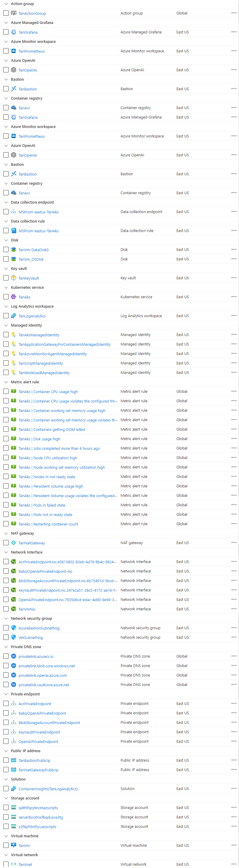Click the shield icon beside VmSubnetNsg
This screenshot has height=868, width=239.
pos(14,637)
